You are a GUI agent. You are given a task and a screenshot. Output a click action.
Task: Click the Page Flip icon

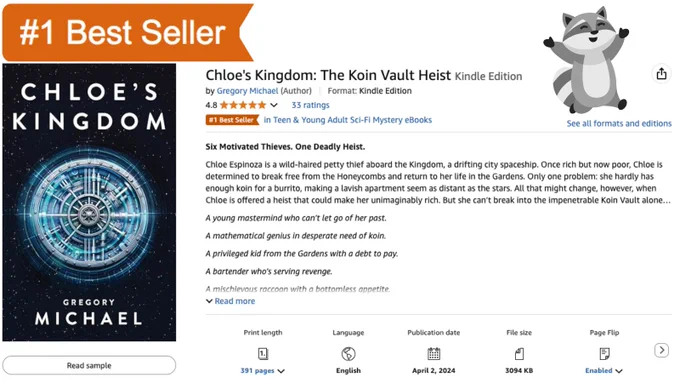click(604, 354)
